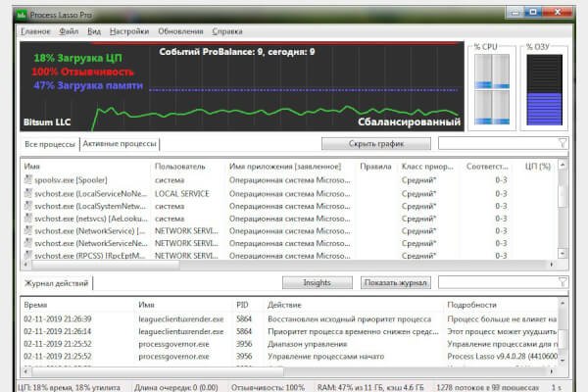The image size is (588, 392).
Task: Select 'Диапазон управления' log action
Action: coord(307,344)
